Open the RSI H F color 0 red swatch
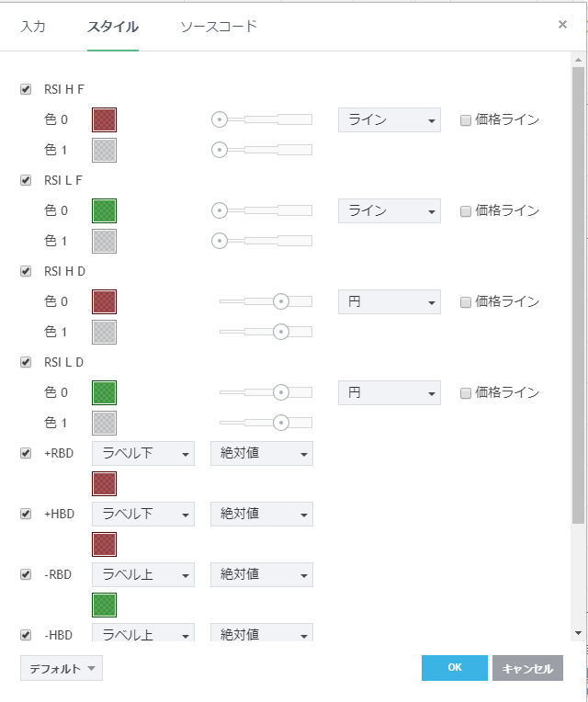588x702 pixels. click(x=105, y=119)
